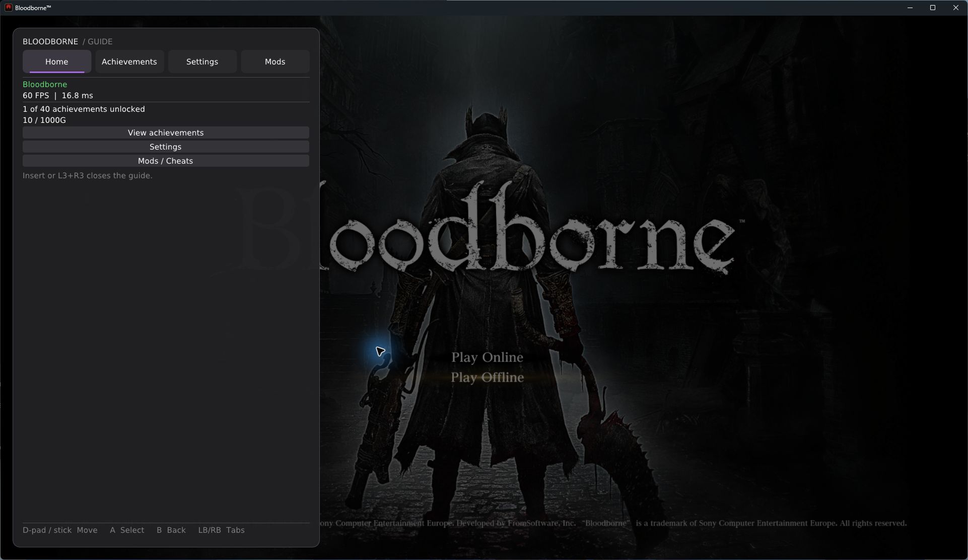Maximize the Bloodborne window
Screen dimensions: 968x560
click(x=933, y=8)
